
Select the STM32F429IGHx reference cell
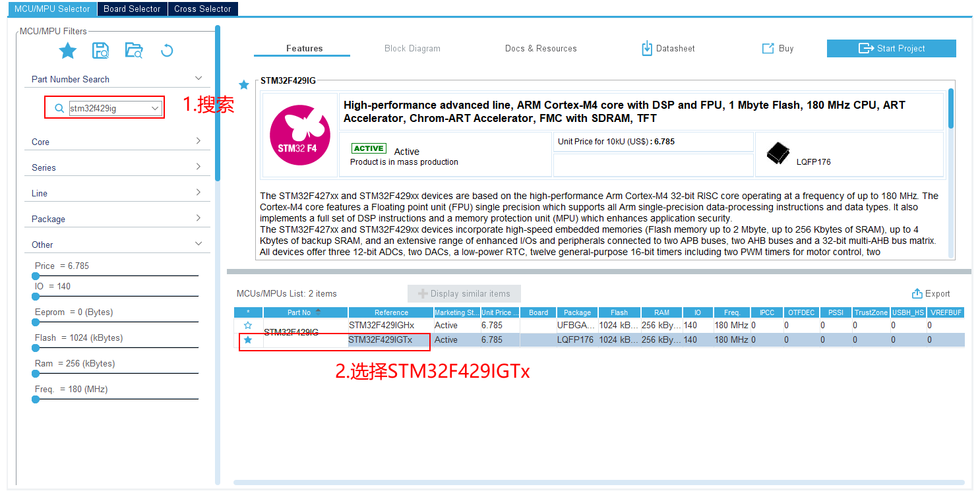coord(390,326)
